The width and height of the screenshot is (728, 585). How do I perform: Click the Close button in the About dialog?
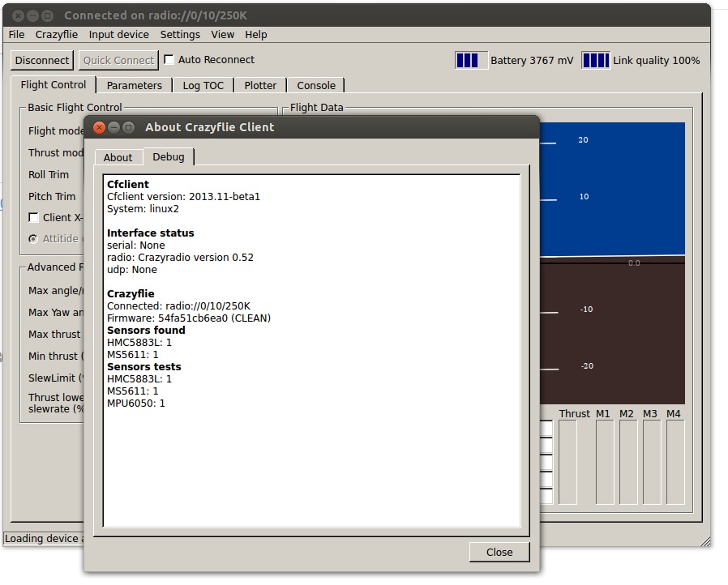click(499, 552)
